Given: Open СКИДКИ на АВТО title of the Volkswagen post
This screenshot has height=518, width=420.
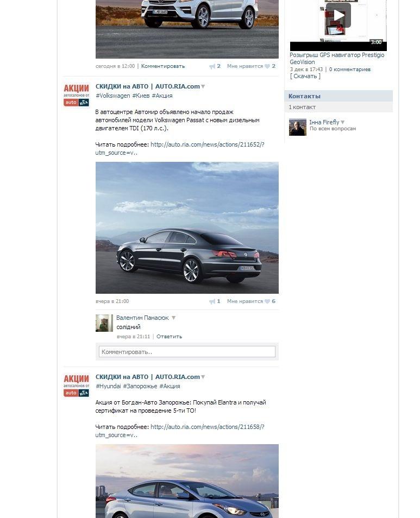Looking at the screenshot, I should 147,86.
